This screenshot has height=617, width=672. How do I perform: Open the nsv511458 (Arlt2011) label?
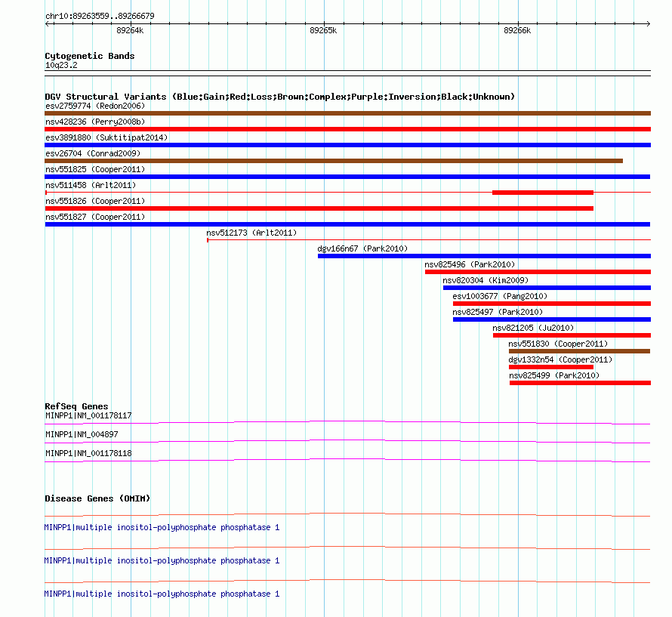tap(91, 185)
